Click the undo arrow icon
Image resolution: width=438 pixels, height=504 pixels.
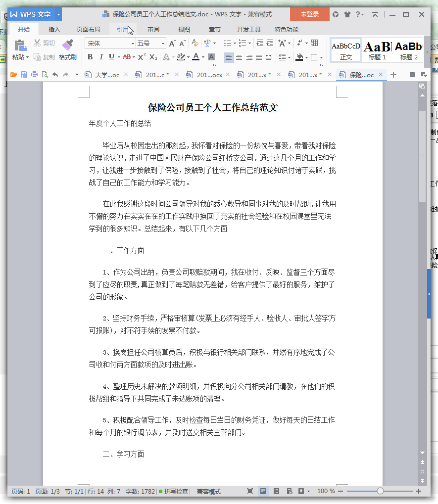55,75
